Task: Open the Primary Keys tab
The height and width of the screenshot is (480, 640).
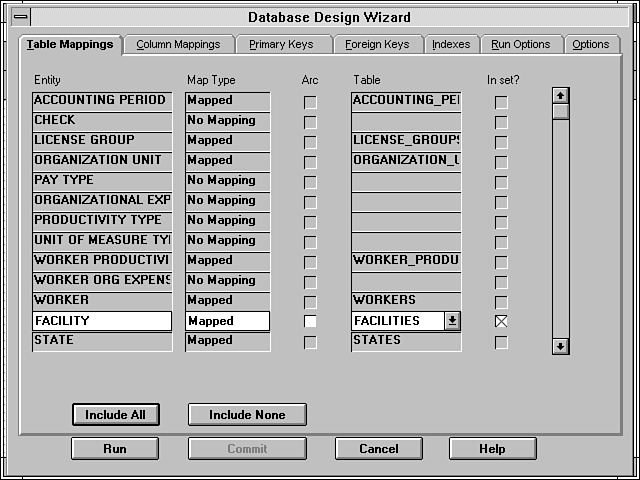Action: coord(281,45)
